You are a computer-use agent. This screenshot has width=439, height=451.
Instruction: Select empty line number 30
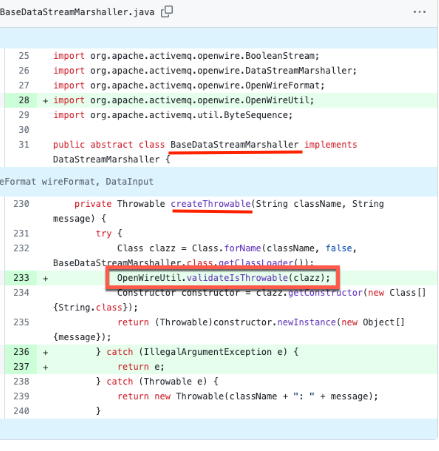tap(24, 130)
